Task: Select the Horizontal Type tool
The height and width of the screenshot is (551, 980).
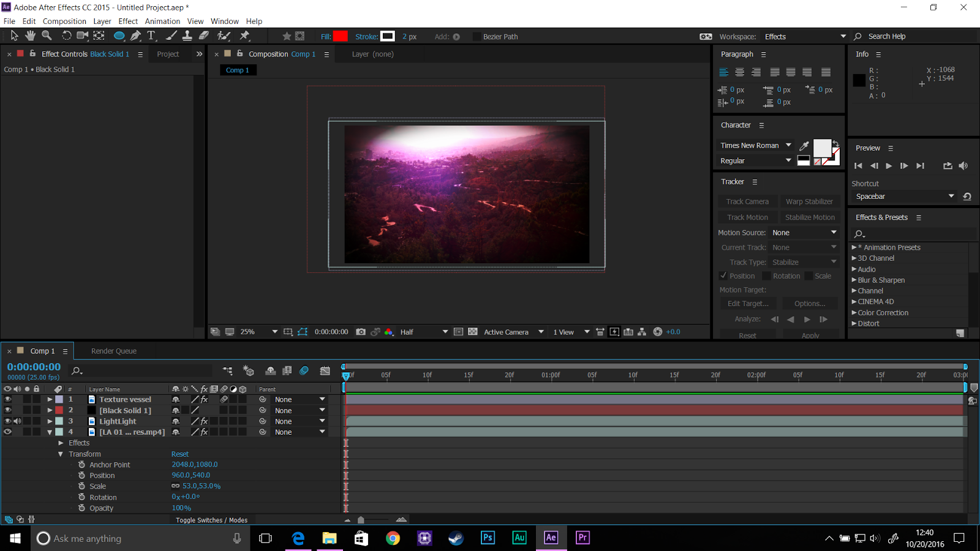Action: click(151, 36)
